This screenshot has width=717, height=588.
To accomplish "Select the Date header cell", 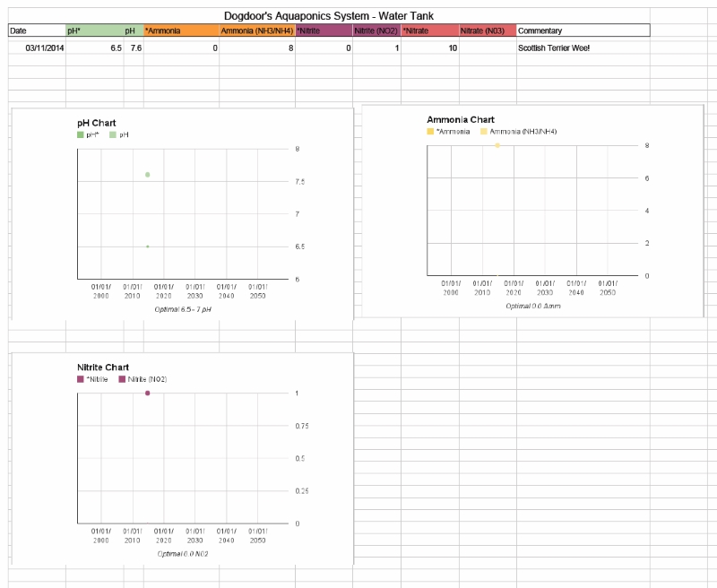I will [x=37, y=30].
